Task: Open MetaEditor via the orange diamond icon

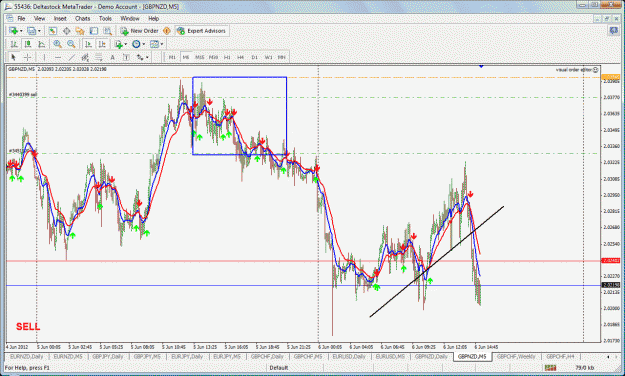Action: [167, 31]
